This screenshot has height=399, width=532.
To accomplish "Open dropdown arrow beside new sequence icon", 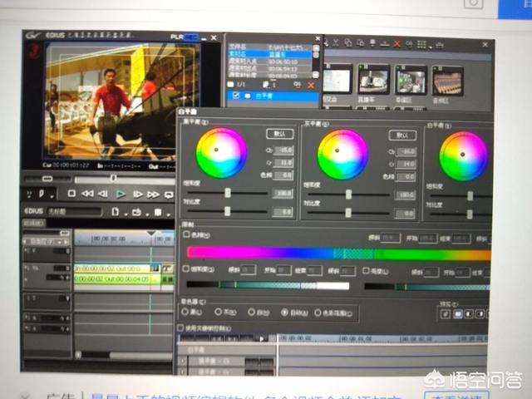I will (x=126, y=214).
